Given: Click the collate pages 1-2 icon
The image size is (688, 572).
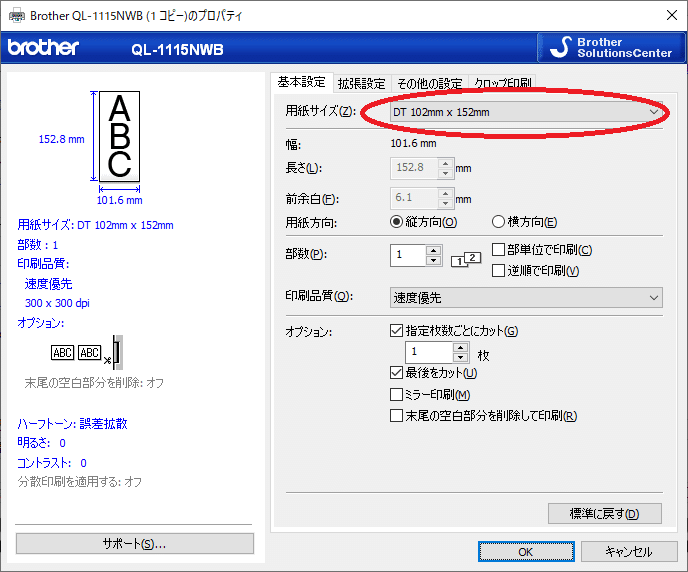Looking at the screenshot, I should click(x=466, y=259).
